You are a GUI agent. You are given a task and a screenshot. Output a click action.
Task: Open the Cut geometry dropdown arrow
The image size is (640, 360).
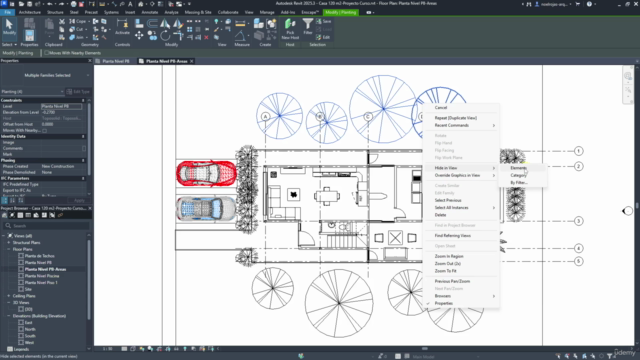[85, 29]
